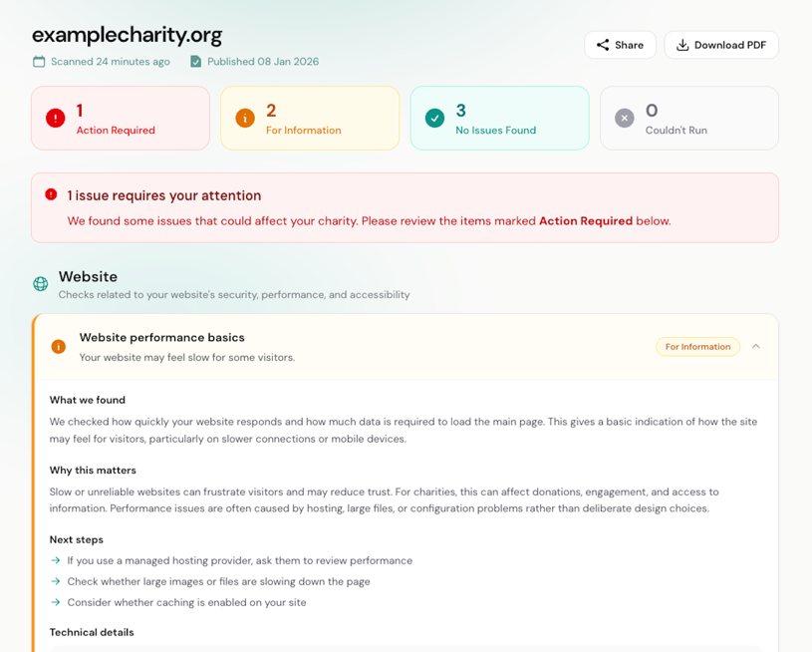Click the published document check icon

click(195, 62)
